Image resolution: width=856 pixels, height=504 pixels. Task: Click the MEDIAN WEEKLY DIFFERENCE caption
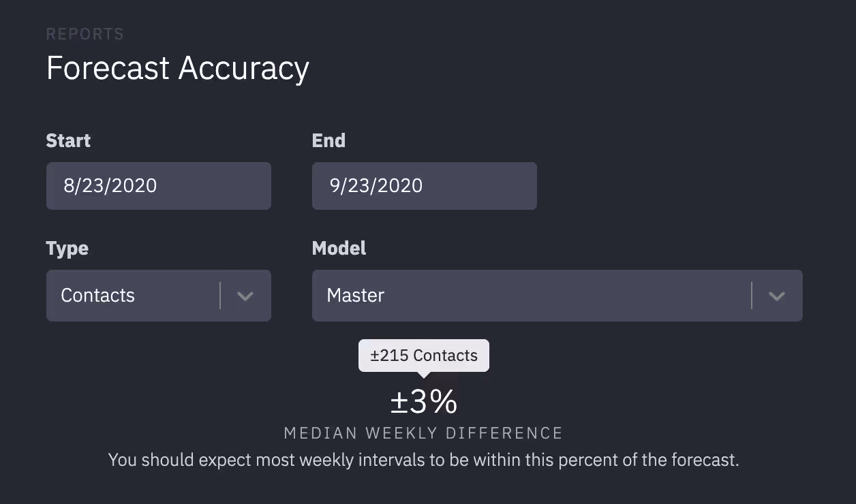(423, 433)
